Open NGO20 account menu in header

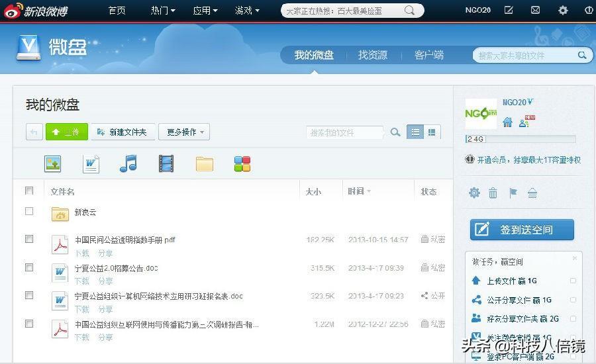[x=477, y=11]
